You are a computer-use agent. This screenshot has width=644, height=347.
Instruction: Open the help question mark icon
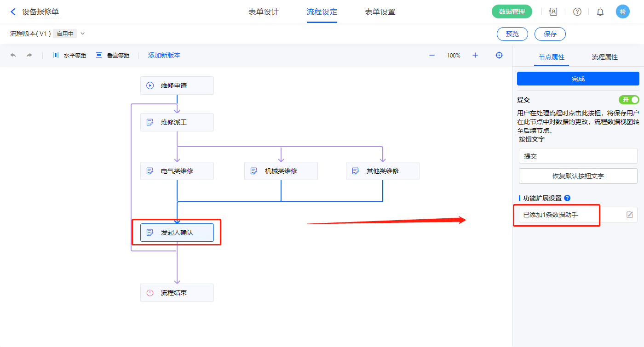click(x=577, y=12)
